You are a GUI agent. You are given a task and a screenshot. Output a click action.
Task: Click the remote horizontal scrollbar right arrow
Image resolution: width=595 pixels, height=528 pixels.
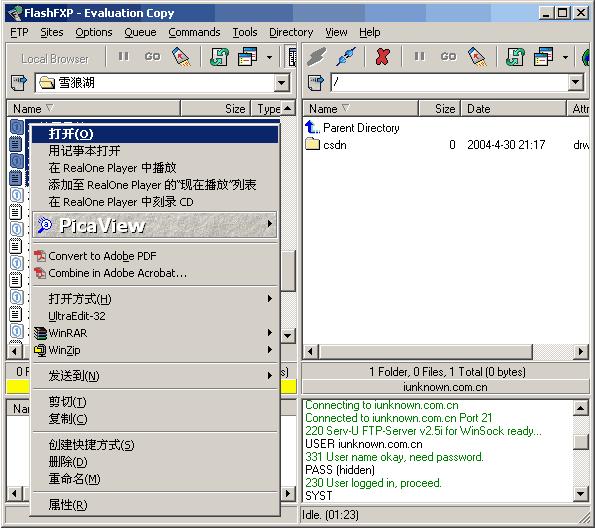pyautogui.click(x=580, y=352)
